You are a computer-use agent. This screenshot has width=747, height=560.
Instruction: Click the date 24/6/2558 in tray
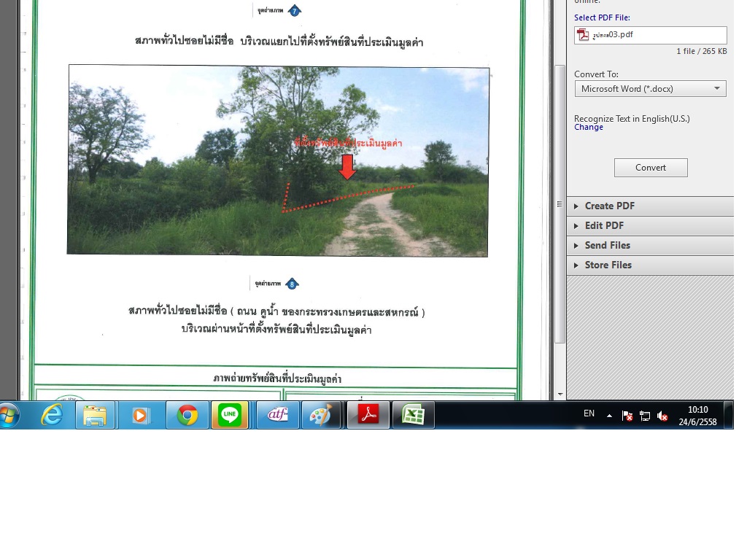point(697,422)
